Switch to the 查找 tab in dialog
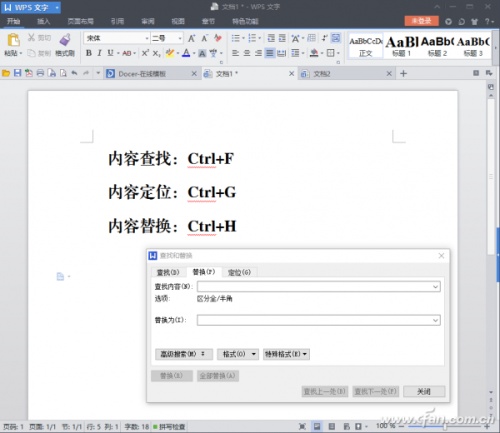 pos(168,272)
